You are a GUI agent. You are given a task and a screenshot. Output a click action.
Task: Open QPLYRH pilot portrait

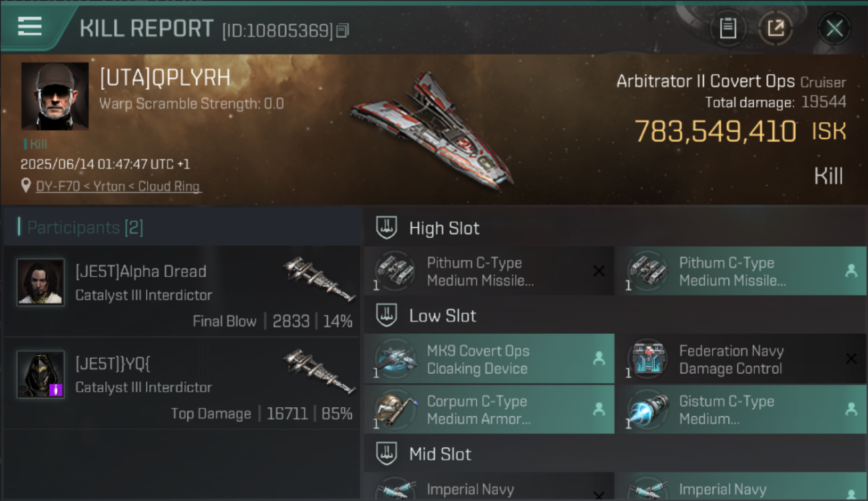[x=55, y=96]
